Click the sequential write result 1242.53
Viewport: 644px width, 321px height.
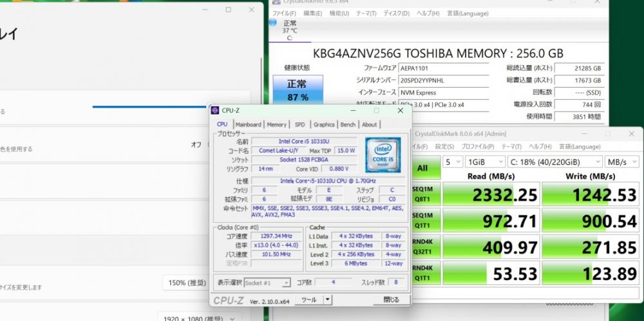click(x=591, y=194)
